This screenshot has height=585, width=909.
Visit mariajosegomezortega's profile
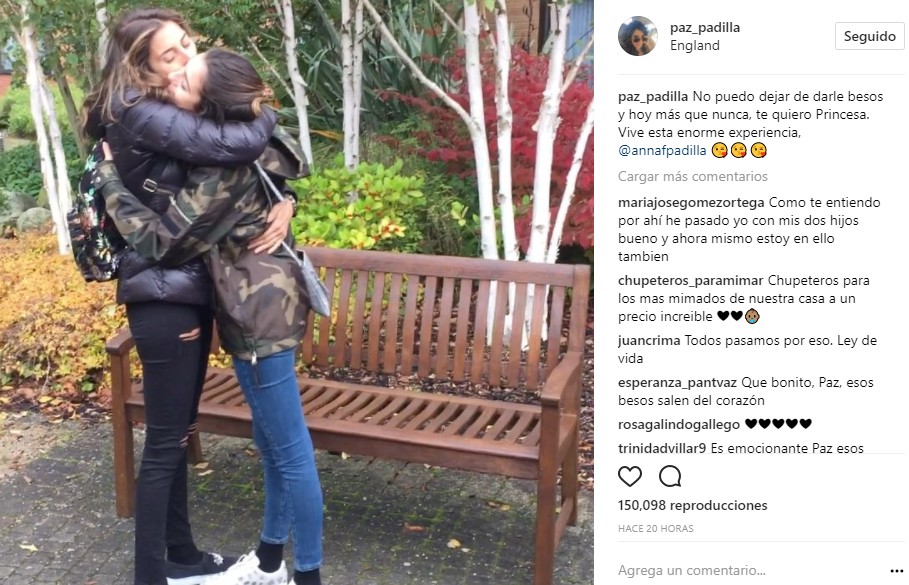[x=691, y=203]
